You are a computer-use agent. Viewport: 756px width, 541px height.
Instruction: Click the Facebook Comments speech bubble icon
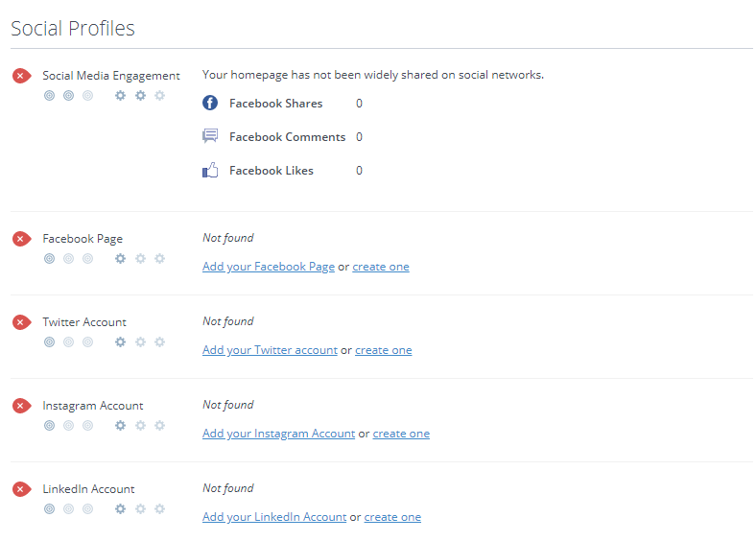point(210,137)
